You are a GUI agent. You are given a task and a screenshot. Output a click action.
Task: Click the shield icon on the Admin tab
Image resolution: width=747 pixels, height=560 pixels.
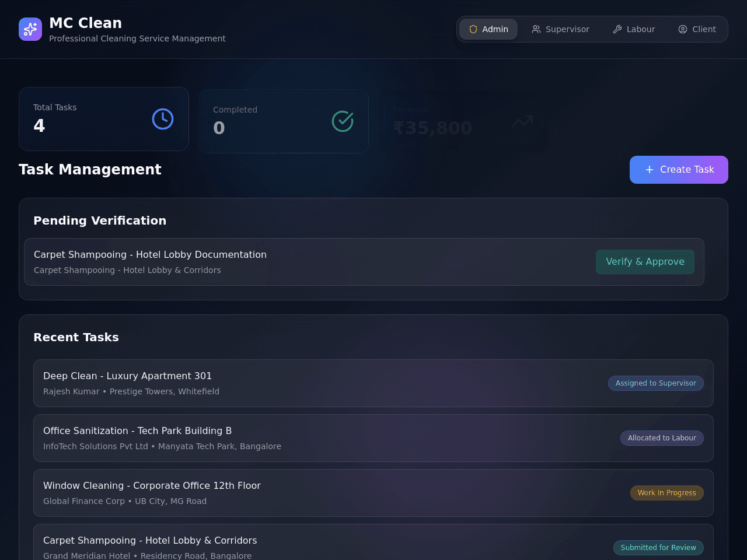473,29
